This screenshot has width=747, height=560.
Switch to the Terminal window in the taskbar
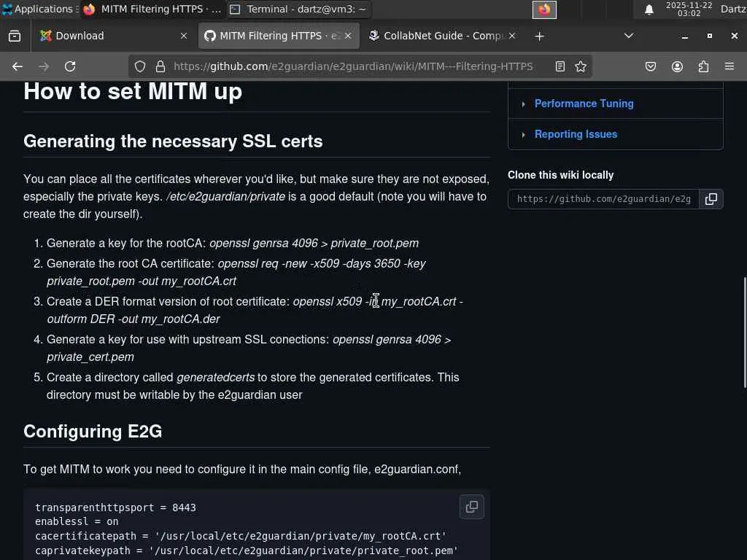coord(298,9)
